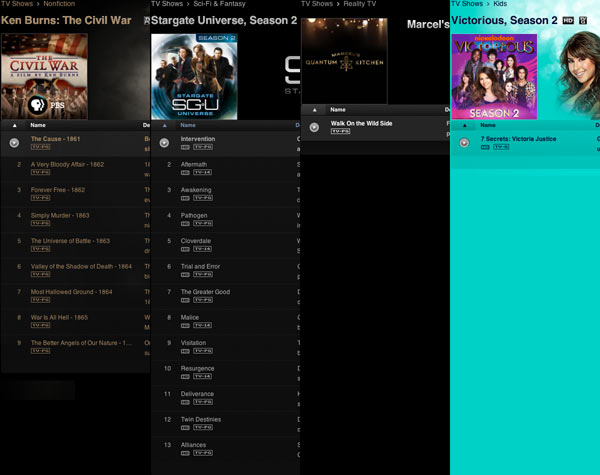Click TV-PG rating badge under Walk On the Wild Side
This screenshot has width=600, height=475.
[340, 131]
